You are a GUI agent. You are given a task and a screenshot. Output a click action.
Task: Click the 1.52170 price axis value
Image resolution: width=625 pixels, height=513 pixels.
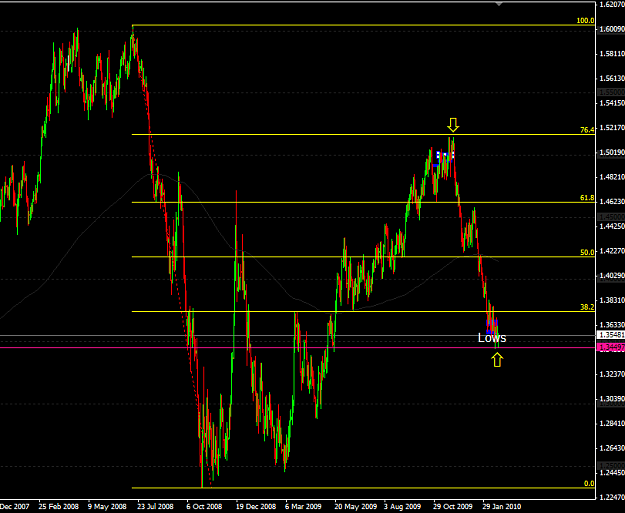pos(612,128)
